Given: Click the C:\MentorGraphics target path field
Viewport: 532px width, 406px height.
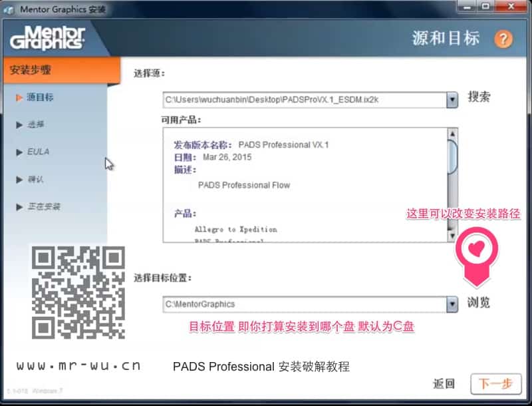Looking at the screenshot, I should tap(305, 305).
